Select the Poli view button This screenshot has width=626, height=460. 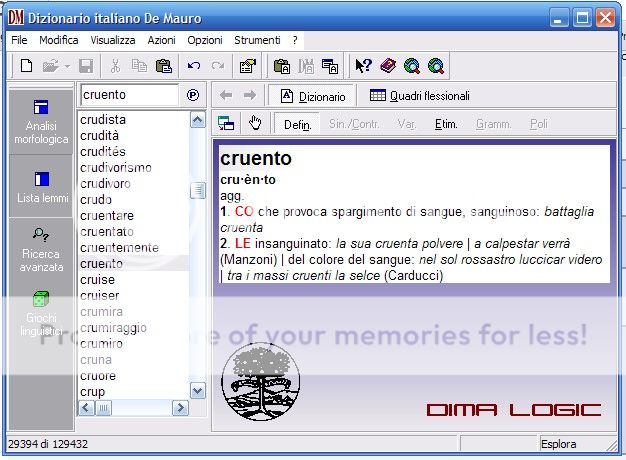point(539,124)
